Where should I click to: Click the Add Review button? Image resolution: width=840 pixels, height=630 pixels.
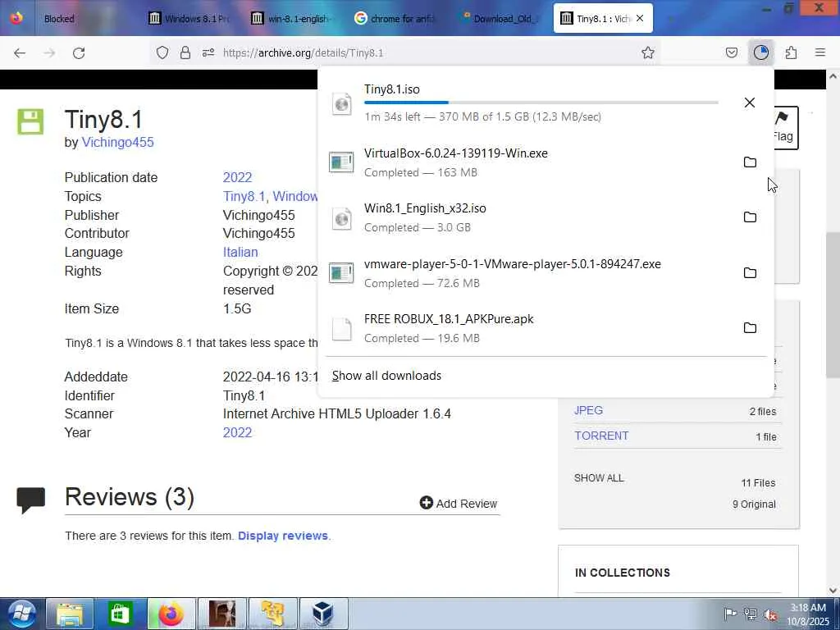pyautogui.click(x=459, y=503)
